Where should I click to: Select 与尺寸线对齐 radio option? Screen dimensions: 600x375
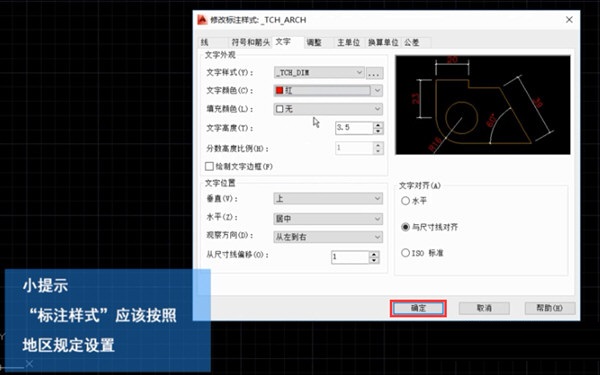click(405, 227)
